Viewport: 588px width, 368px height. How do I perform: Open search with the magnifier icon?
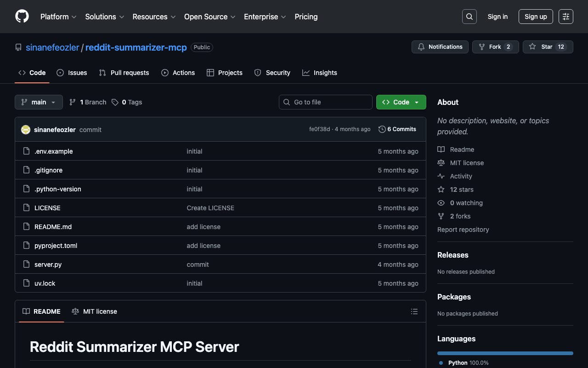tap(469, 17)
